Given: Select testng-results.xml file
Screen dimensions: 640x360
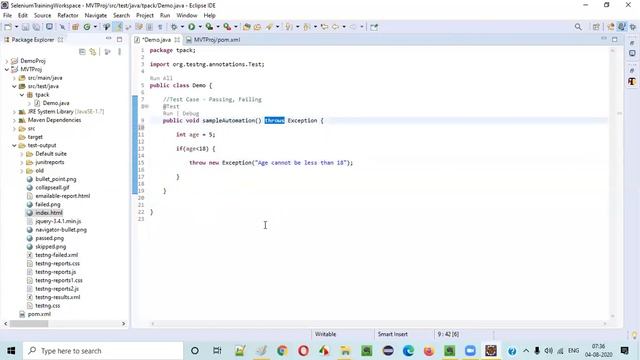Looking at the screenshot, I should (x=58, y=297).
